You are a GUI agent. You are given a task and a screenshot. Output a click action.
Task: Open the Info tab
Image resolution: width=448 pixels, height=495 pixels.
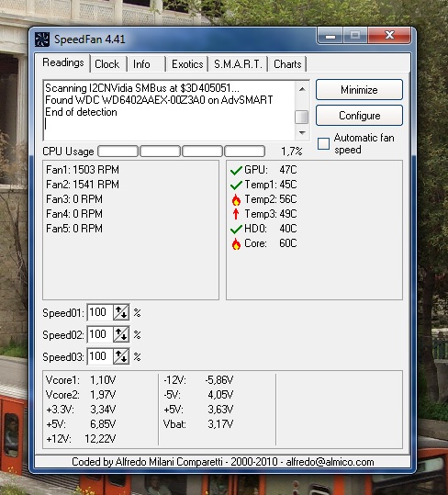coord(141,64)
